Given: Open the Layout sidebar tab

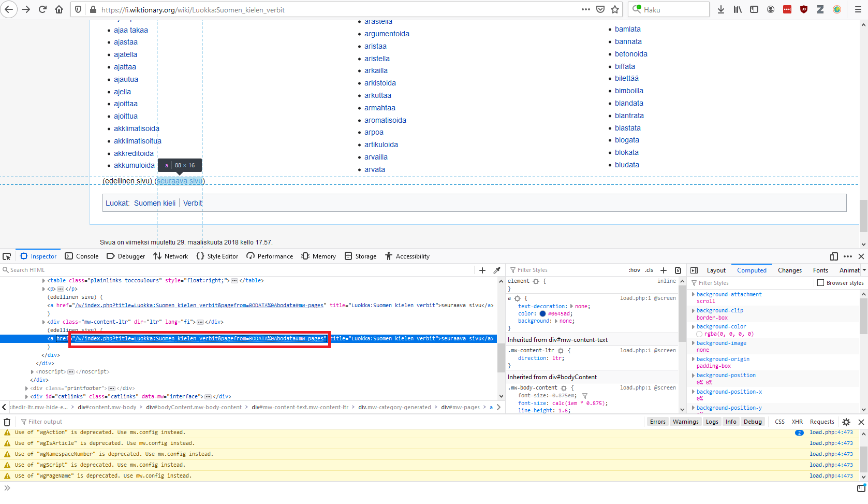Looking at the screenshot, I should [x=716, y=270].
